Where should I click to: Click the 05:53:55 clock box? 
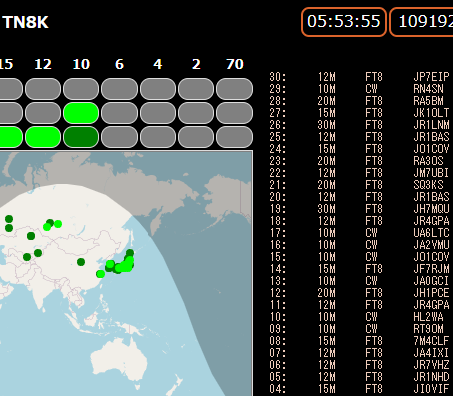pos(344,22)
